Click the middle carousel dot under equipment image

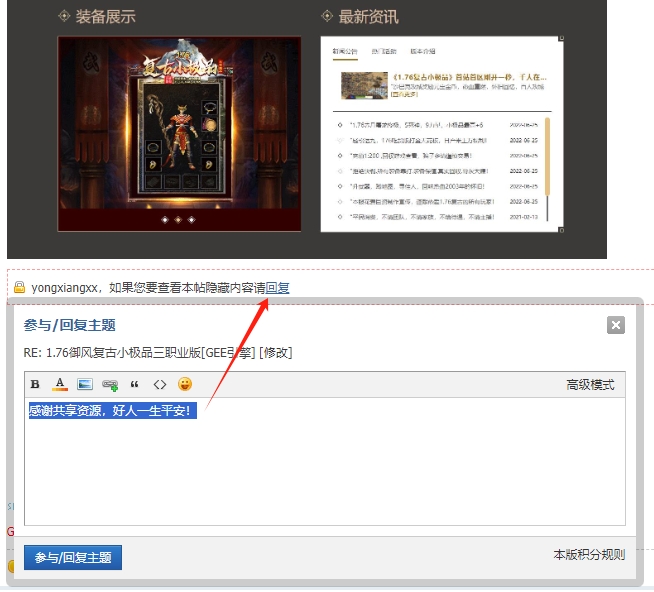tap(179, 220)
